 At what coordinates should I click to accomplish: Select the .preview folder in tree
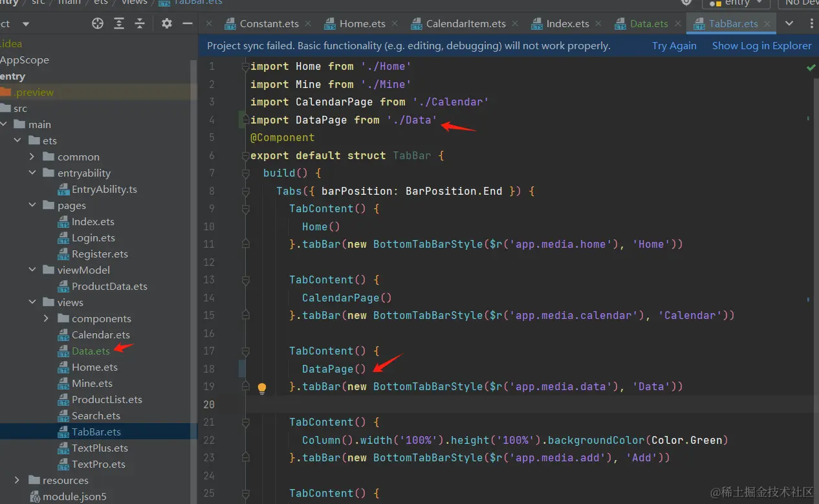pyautogui.click(x=34, y=92)
